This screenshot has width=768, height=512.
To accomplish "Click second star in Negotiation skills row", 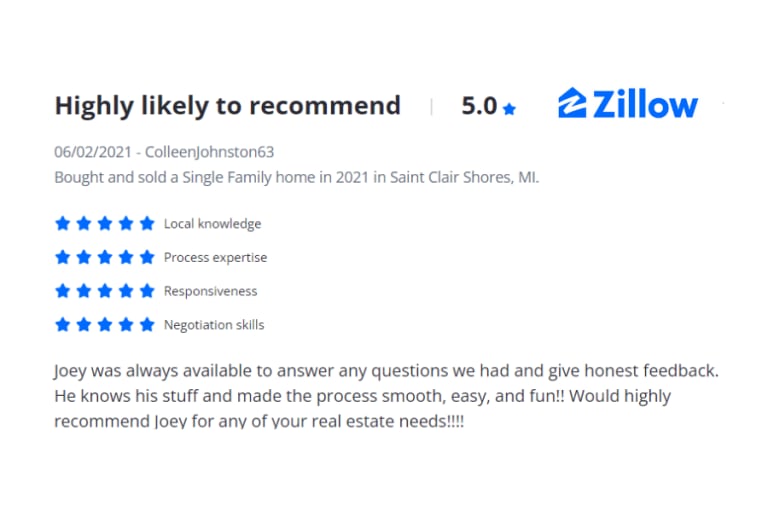I will 83,325.
